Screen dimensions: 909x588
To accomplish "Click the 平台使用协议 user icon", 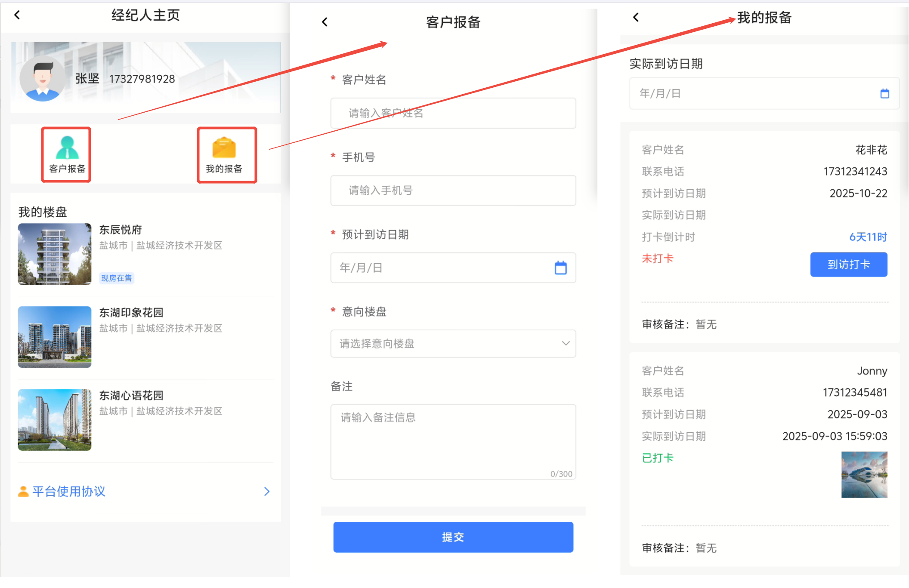I will click(x=23, y=491).
